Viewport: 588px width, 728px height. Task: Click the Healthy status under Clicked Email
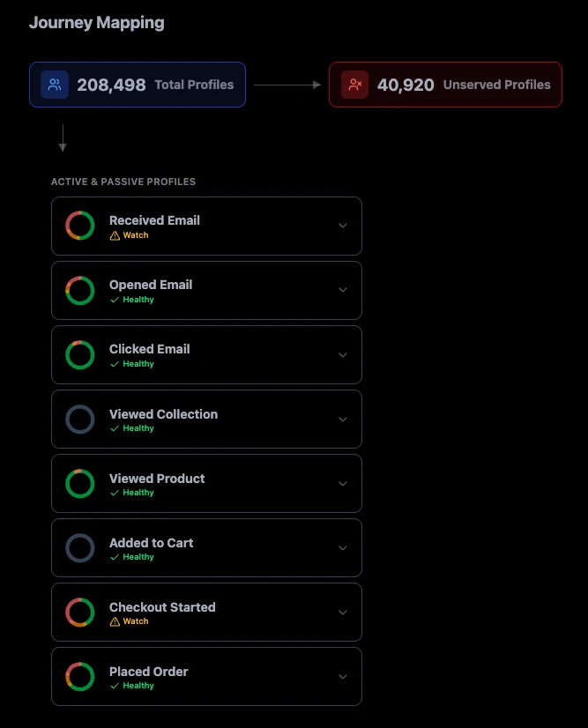pos(132,364)
